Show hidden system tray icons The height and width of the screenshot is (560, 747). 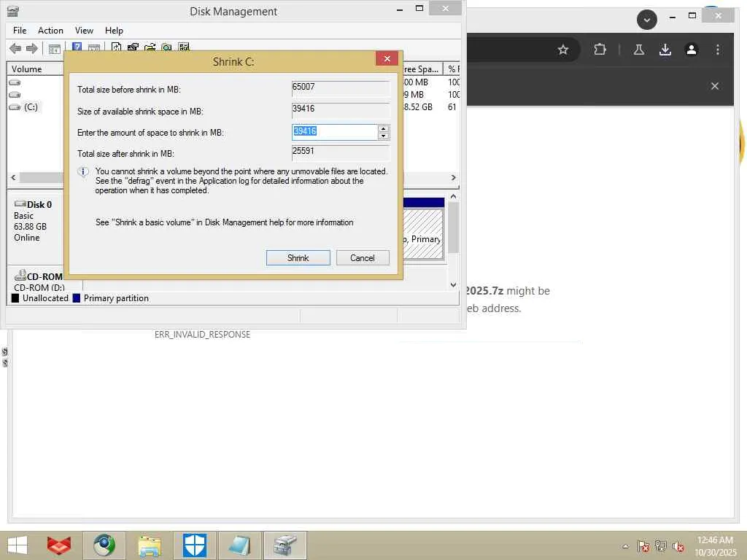coord(626,546)
